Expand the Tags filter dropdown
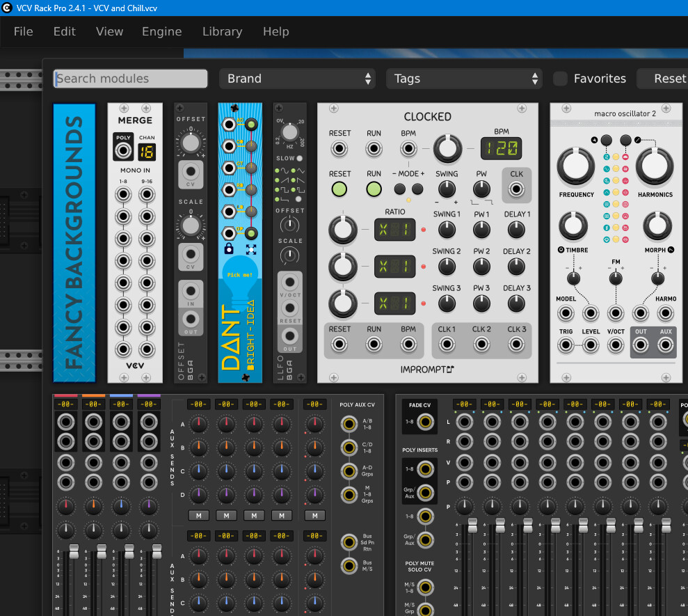This screenshot has width=688, height=616. tap(464, 79)
